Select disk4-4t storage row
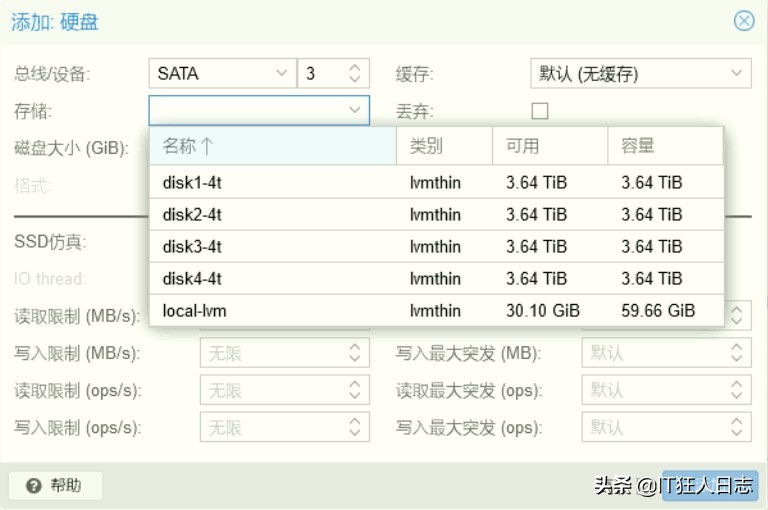 click(x=436, y=279)
